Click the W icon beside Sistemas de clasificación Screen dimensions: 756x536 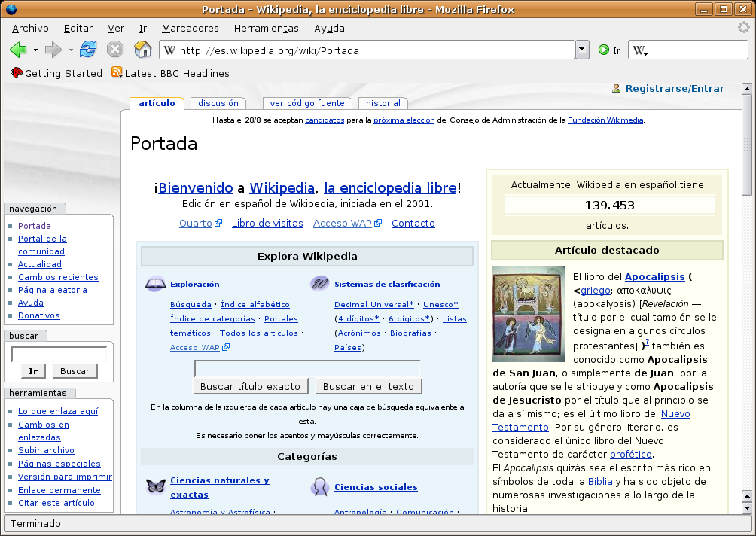(320, 284)
